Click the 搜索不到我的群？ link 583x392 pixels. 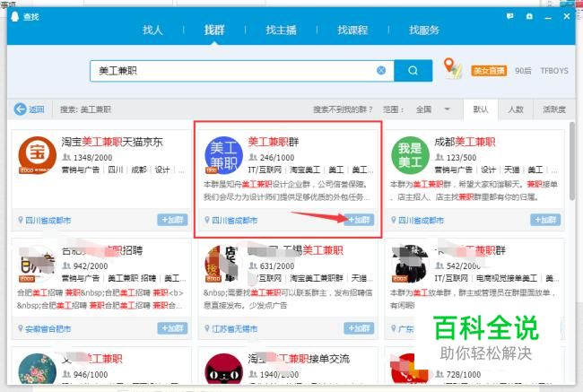pos(343,109)
